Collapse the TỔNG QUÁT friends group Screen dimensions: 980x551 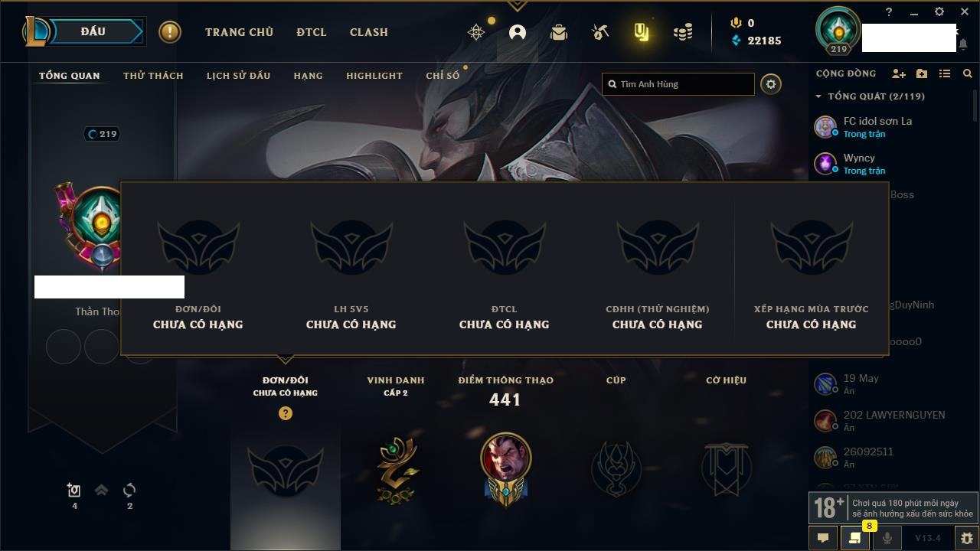pyautogui.click(x=818, y=96)
